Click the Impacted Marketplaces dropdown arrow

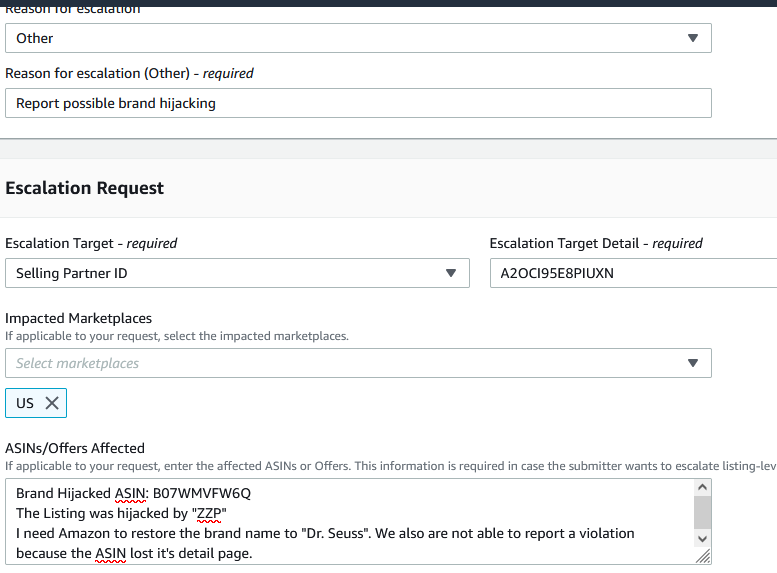click(692, 363)
